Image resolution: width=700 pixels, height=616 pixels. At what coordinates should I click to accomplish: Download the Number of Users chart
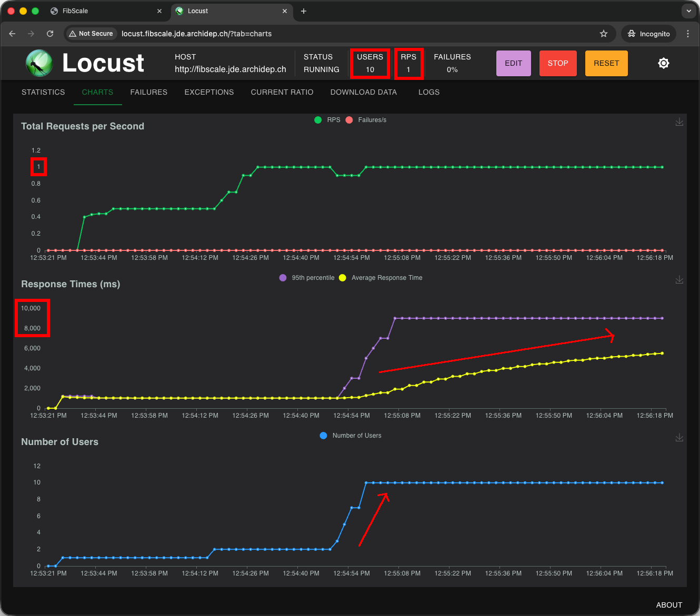point(679,437)
